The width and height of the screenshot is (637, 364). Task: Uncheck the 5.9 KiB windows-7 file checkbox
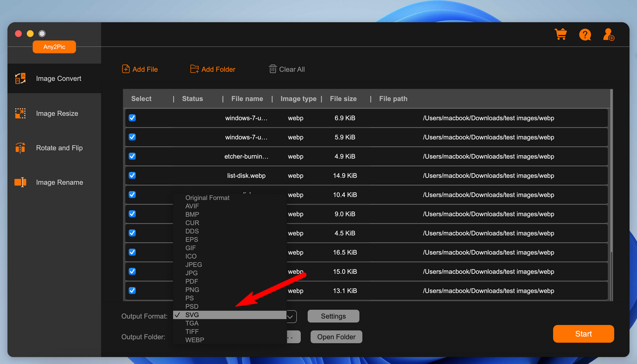click(132, 137)
